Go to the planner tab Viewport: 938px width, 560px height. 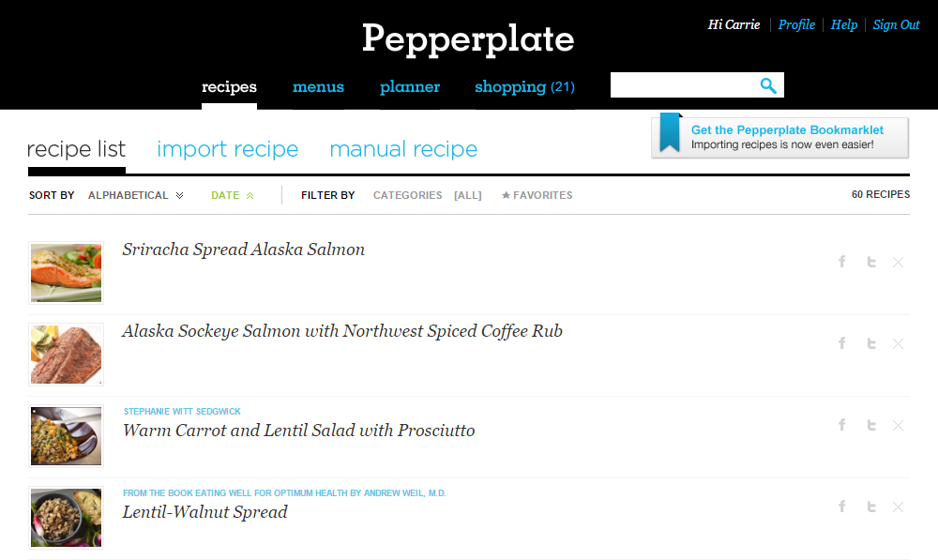coord(410,87)
